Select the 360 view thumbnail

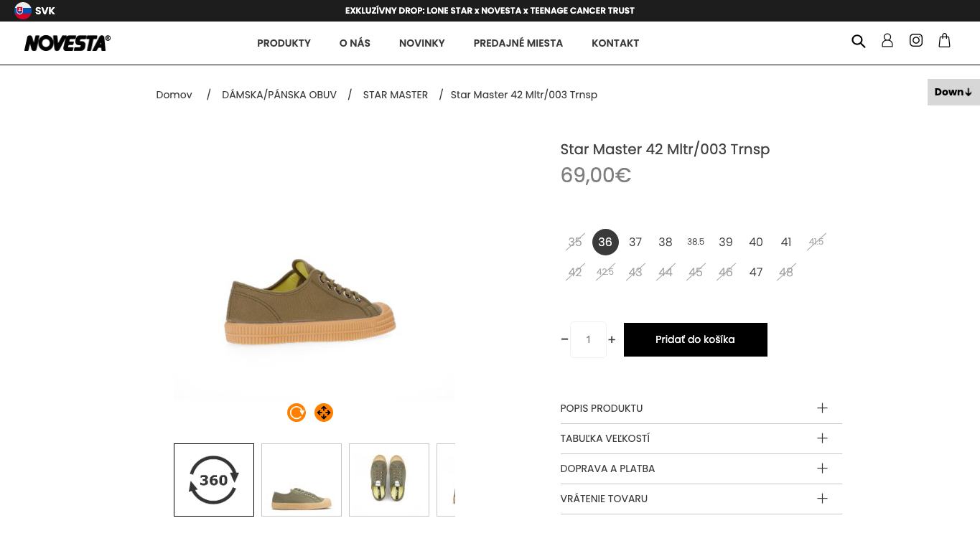(x=214, y=480)
